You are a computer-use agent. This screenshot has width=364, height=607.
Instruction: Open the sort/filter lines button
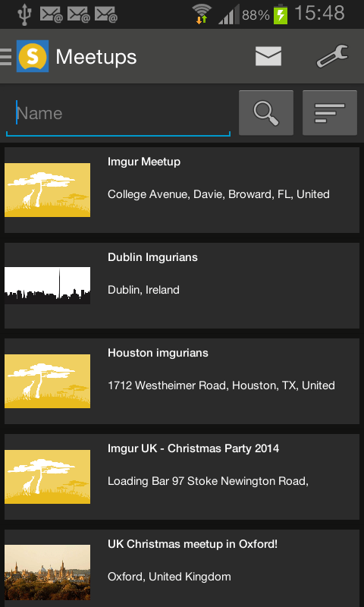[x=330, y=112]
